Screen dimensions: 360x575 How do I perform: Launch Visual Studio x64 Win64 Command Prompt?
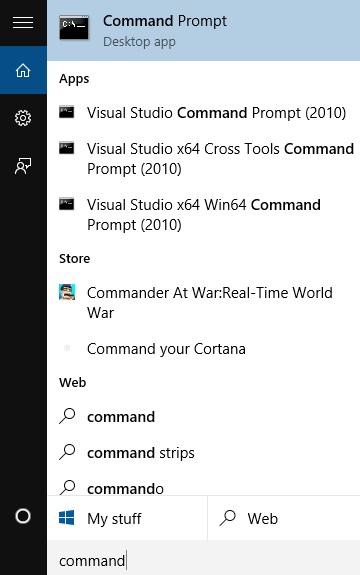[x=203, y=215]
